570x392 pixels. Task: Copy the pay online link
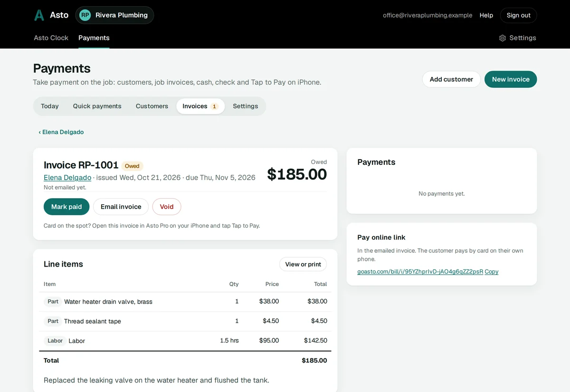pos(492,272)
